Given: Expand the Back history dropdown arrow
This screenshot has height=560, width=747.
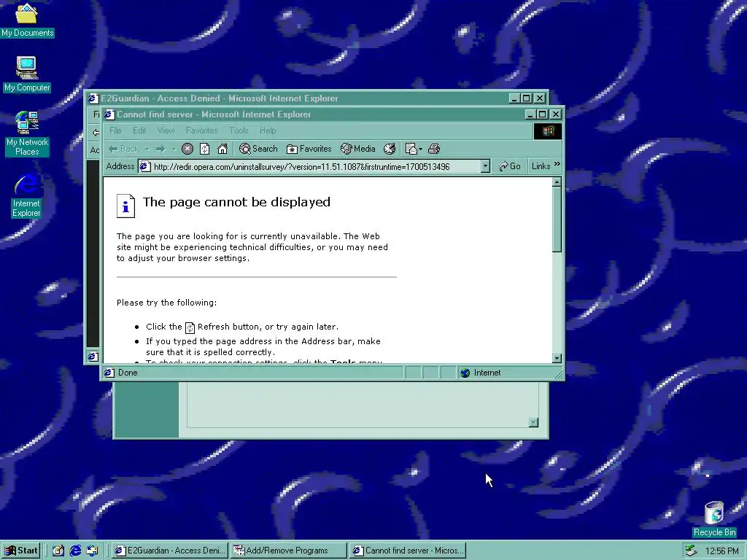Looking at the screenshot, I should 147,149.
